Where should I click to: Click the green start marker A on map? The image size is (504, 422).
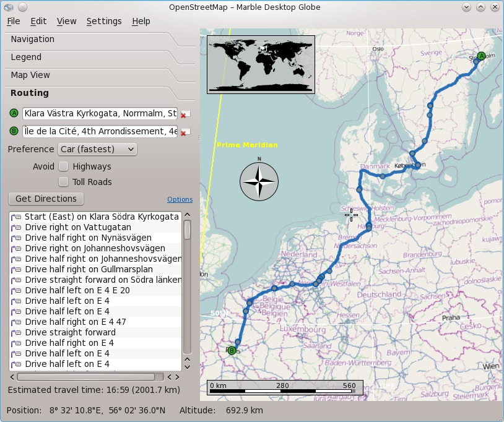coord(481,56)
